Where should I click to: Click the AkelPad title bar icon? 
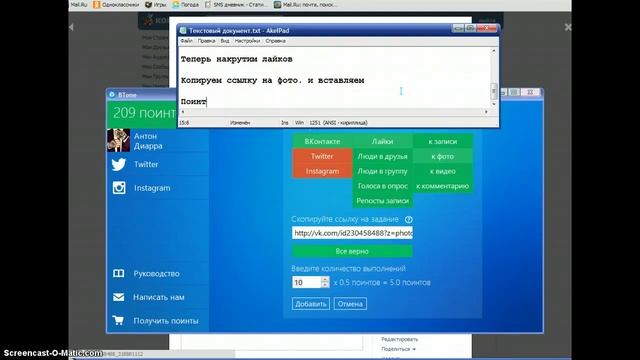(x=183, y=31)
